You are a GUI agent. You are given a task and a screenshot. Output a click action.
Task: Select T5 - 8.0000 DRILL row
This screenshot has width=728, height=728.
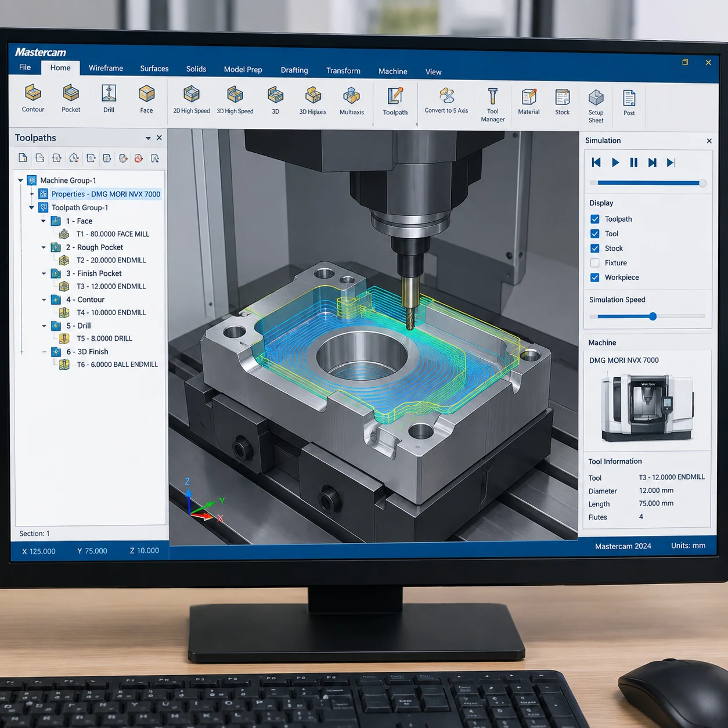point(104,338)
